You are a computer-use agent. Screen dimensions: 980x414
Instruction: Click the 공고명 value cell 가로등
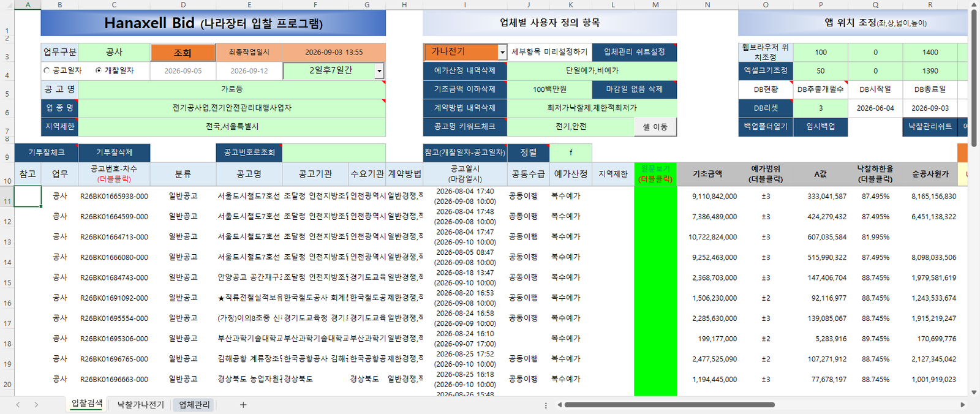click(x=232, y=89)
